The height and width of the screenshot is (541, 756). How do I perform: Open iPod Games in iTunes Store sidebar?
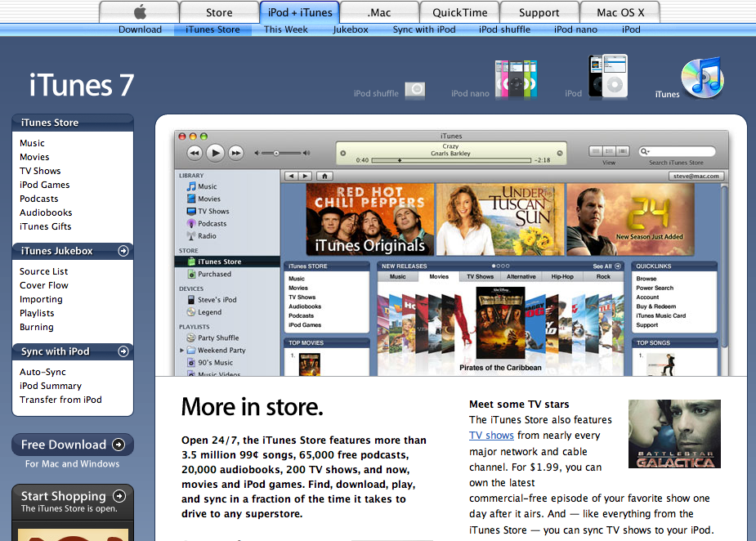pos(44,185)
